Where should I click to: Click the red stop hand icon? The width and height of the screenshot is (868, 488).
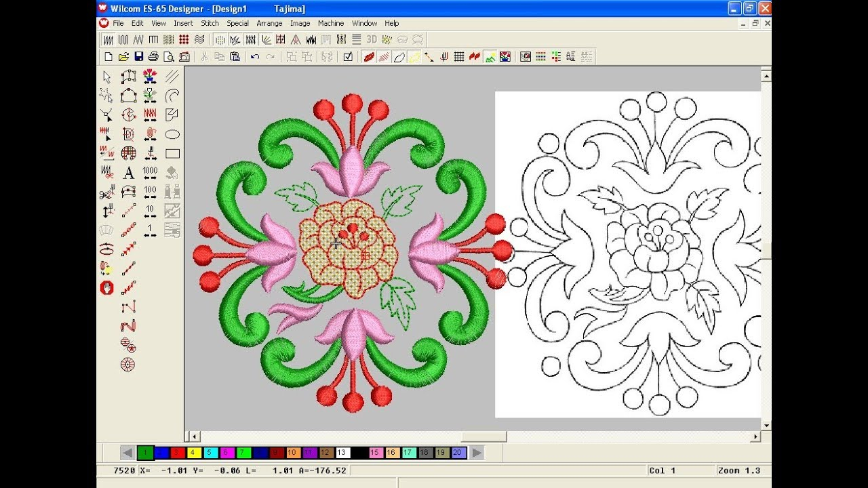click(x=106, y=288)
